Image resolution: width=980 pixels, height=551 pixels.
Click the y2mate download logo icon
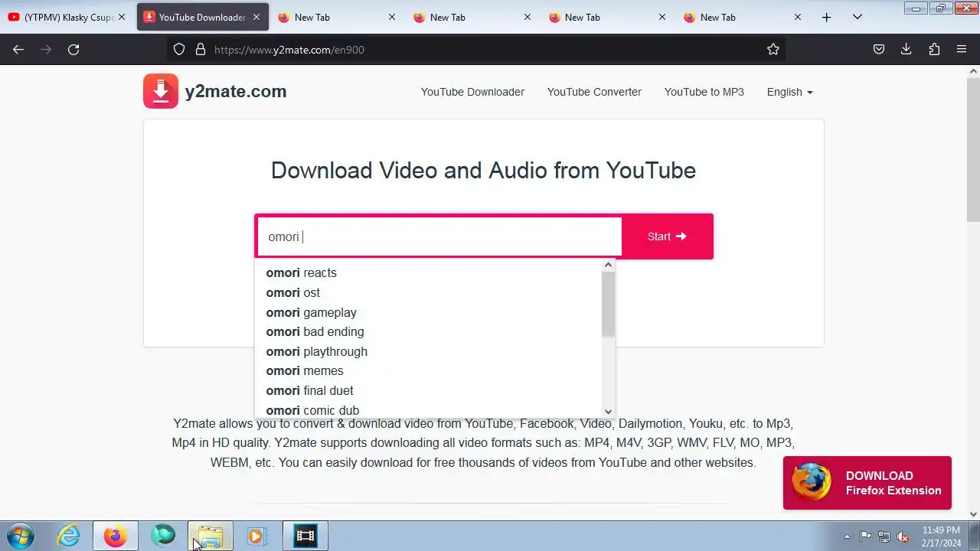coord(161,91)
